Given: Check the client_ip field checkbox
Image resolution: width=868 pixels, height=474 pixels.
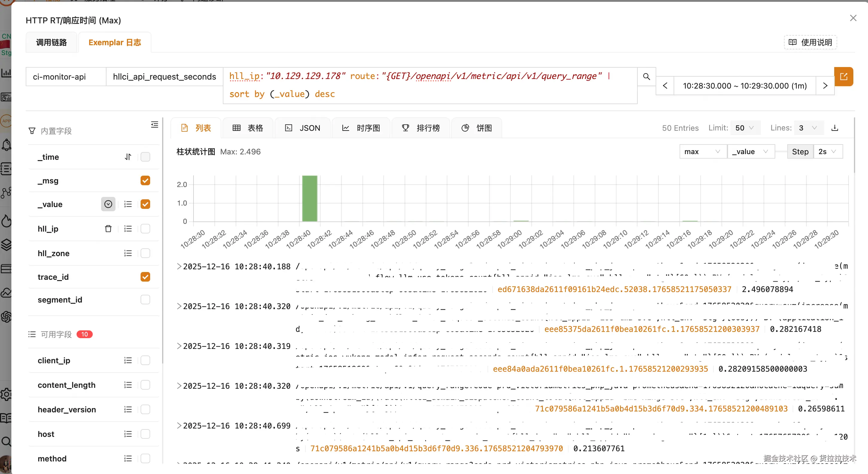Looking at the screenshot, I should click(145, 360).
